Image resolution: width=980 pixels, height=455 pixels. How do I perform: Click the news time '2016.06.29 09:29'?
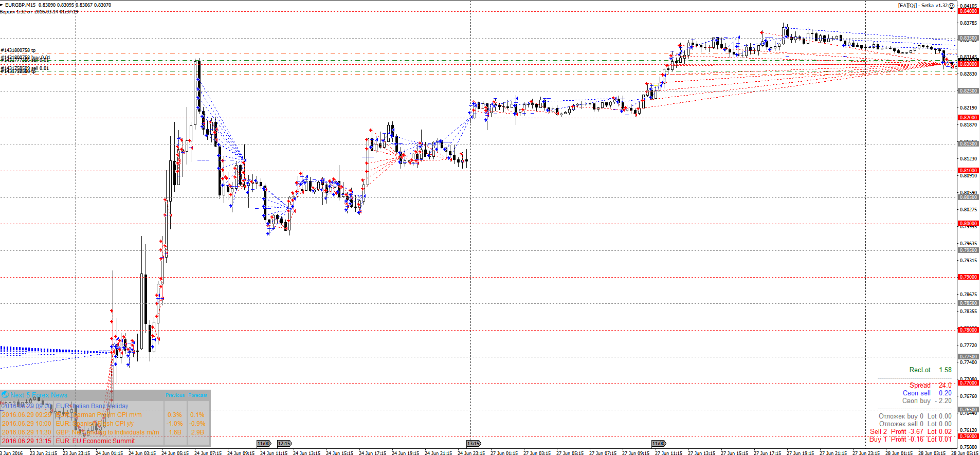click(x=27, y=415)
